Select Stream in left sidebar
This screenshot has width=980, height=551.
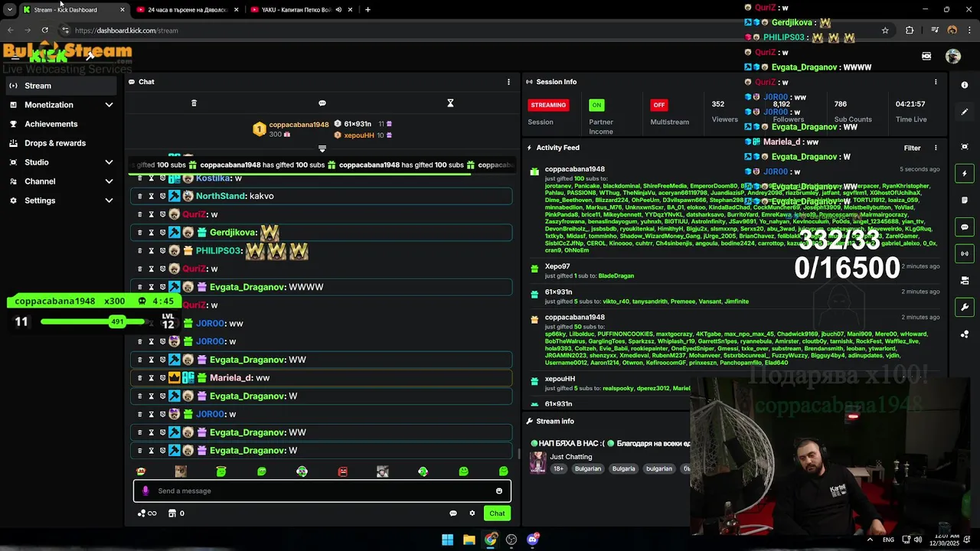(61, 86)
